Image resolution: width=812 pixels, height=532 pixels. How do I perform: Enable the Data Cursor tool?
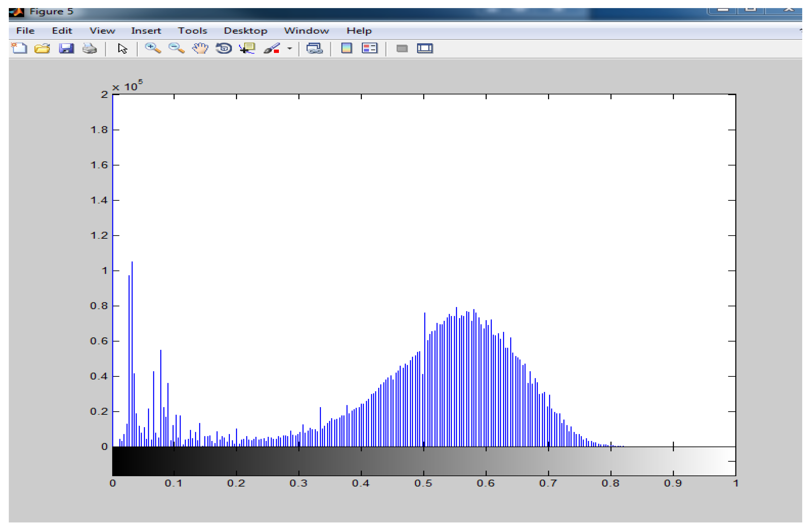247,49
